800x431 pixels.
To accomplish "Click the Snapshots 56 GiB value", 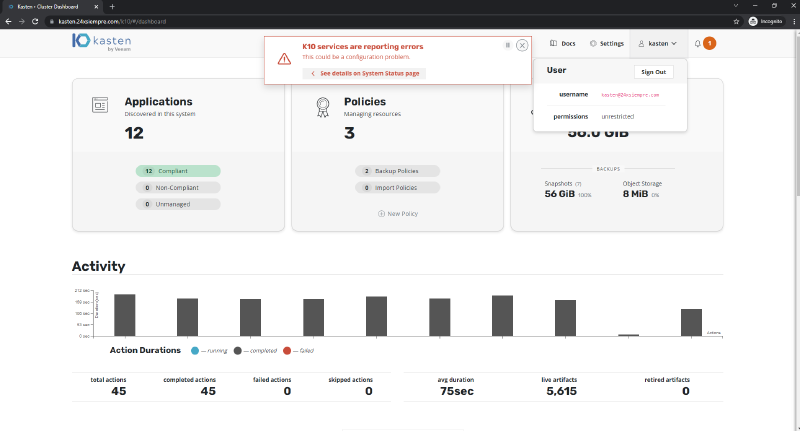I will 560,194.
